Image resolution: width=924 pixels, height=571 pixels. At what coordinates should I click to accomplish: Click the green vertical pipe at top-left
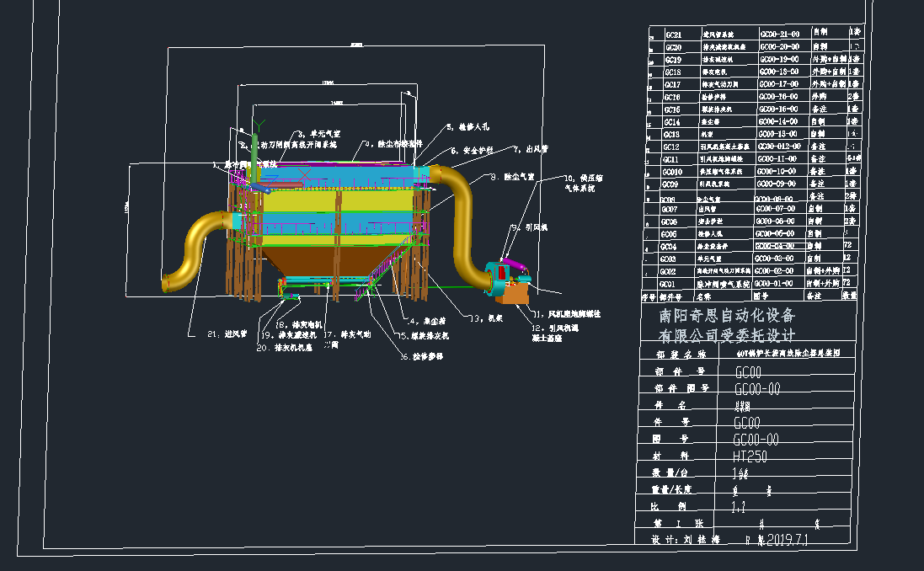pyautogui.click(x=254, y=152)
